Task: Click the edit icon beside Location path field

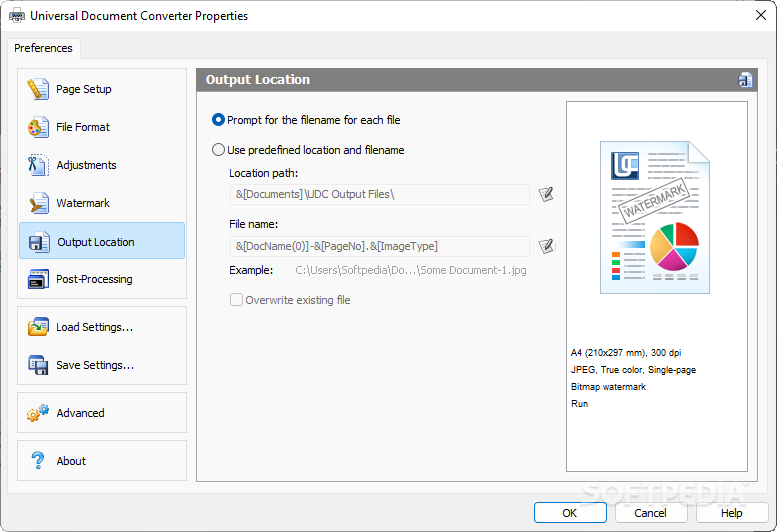Action: click(546, 194)
